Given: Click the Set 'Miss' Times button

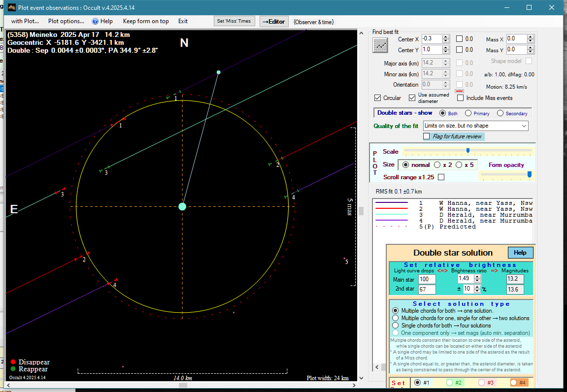Looking at the screenshot, I should (234, 21).
